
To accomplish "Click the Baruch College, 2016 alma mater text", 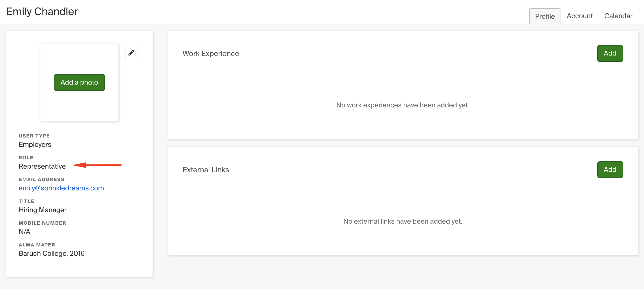I will (x=52, y=253).
